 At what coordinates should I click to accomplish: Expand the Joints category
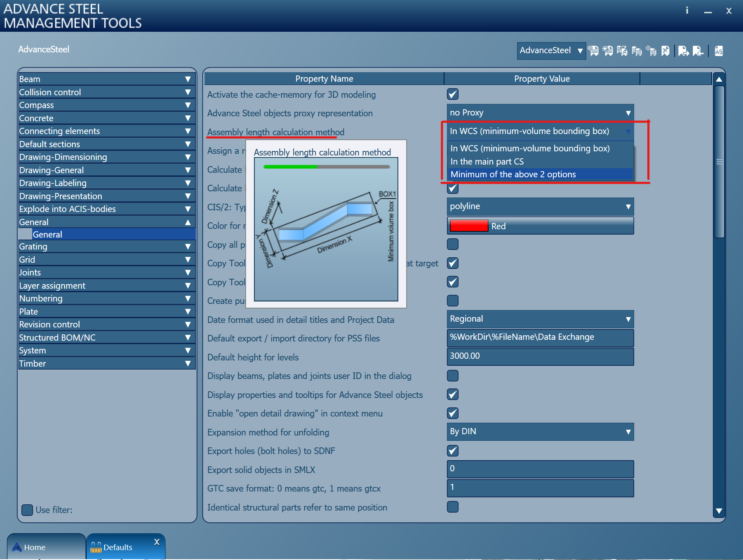click(x=107, y=273)
